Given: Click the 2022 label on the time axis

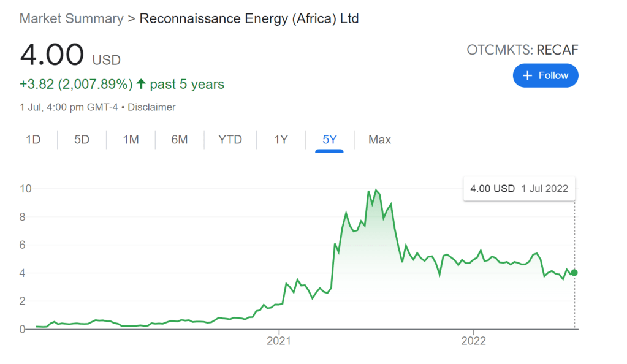Looking at the screenshot, I should (474, 341).
